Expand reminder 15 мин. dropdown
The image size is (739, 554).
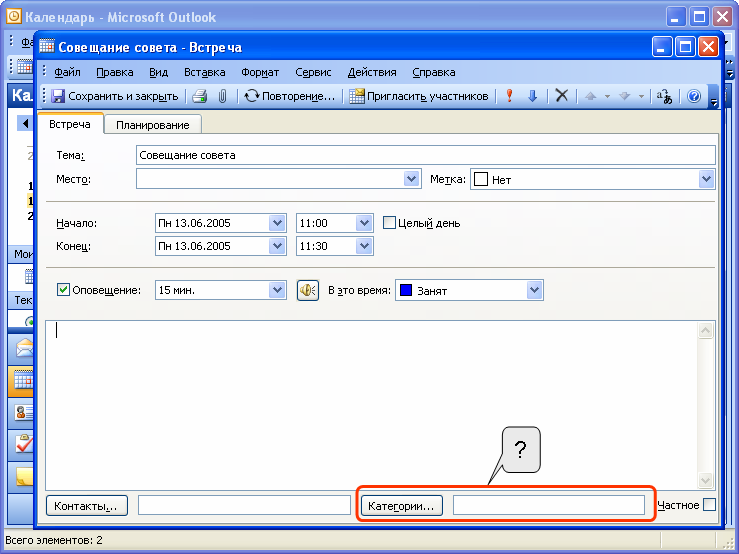tap(277, 290)
